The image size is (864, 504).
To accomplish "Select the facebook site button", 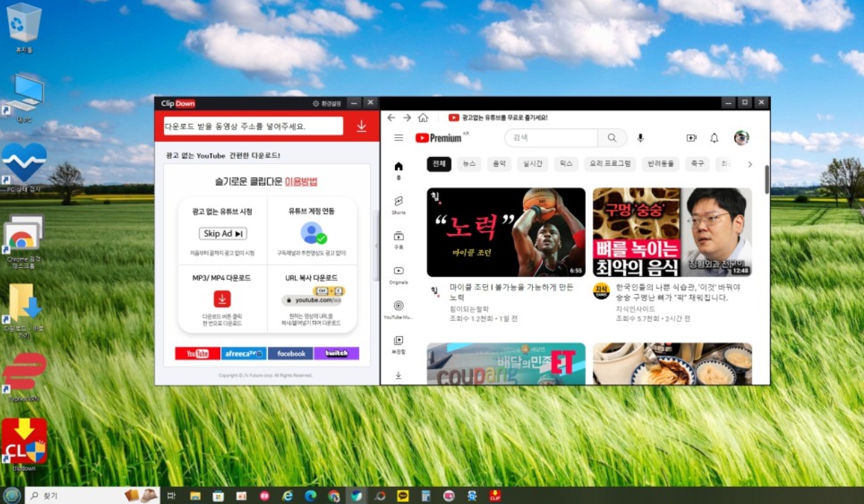I will (x=291, y=353).
